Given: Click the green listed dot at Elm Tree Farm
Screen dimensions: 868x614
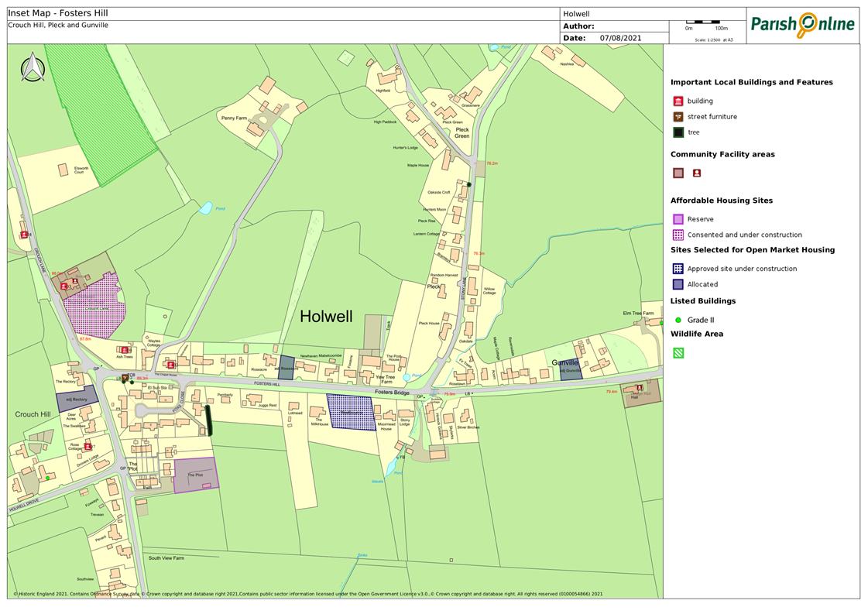Looking at the screenshot, I should tap(661, 321).
